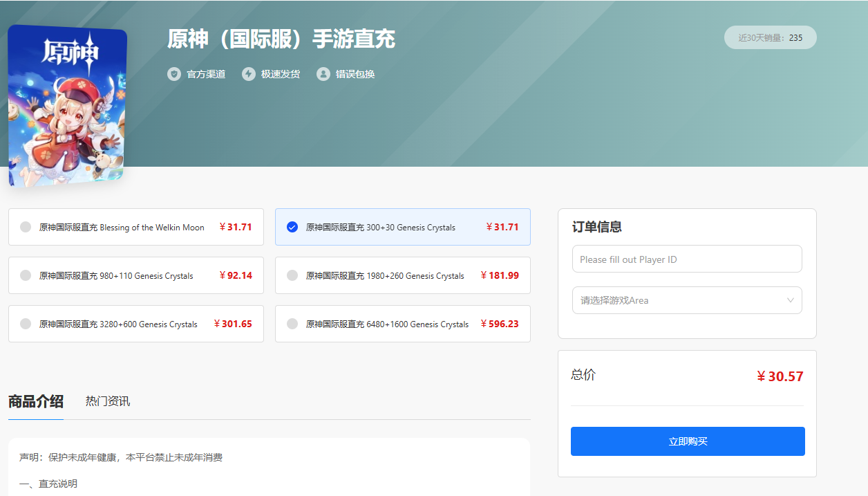The height and width of the screenshot is (496, 868).
Task: Click the 30-day sales count badge
Action: 770,37
